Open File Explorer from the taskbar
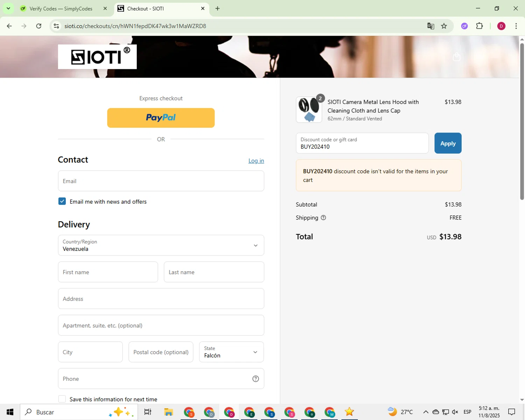 click(169, 412)
